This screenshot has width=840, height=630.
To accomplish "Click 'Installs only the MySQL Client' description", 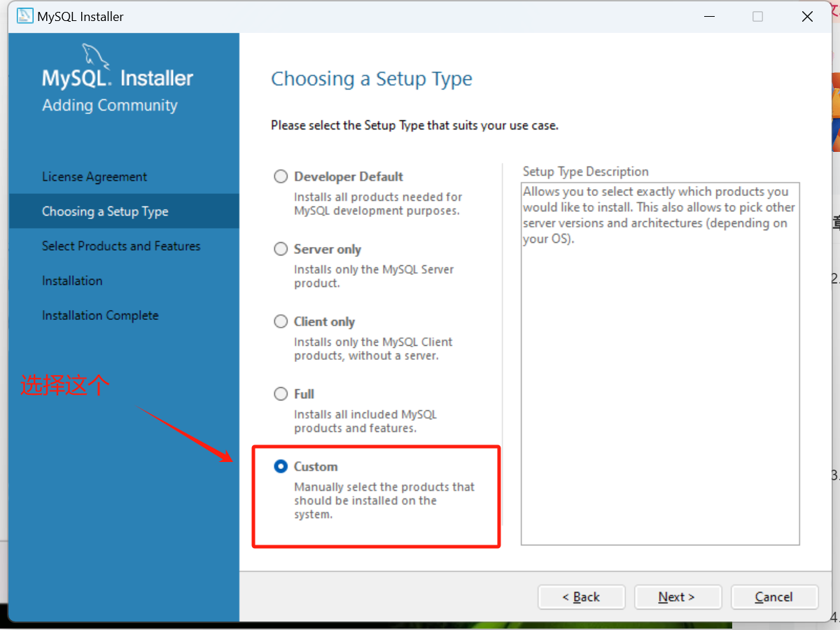I will click(373, 349).
